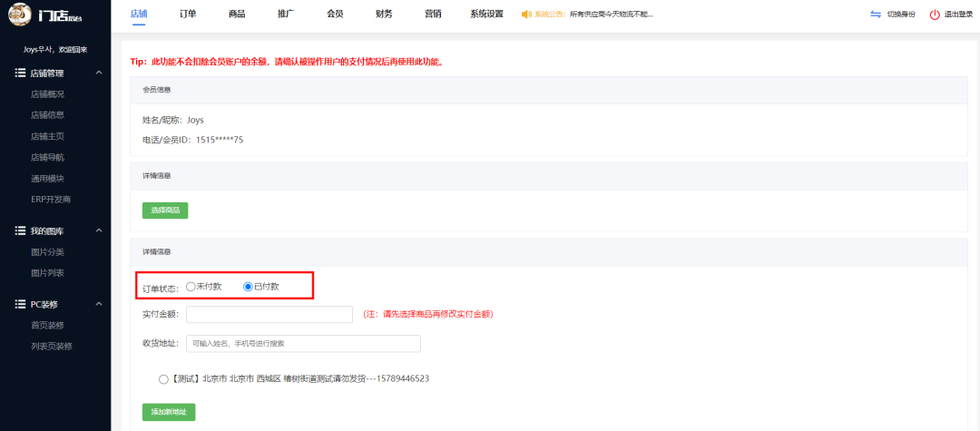
Task: Click the PC装修 list icon
Action: point(20,304)
